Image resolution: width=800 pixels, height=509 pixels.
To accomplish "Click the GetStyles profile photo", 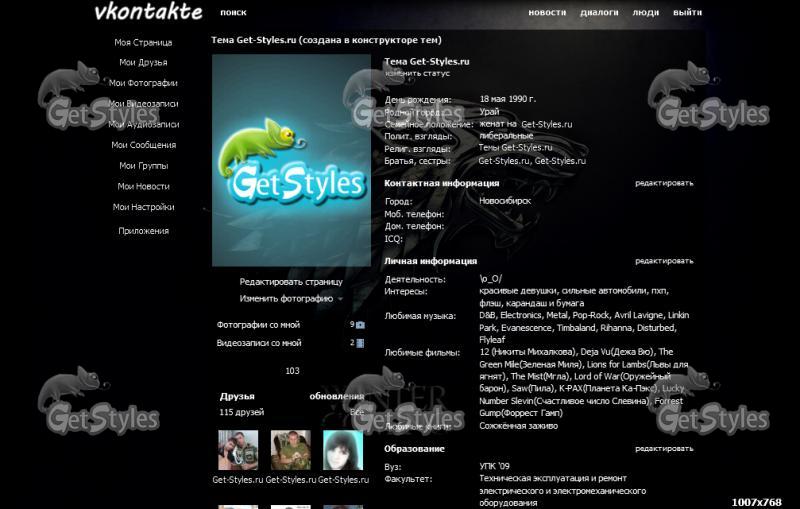I will pyautogui.click(x=291, y=160).
